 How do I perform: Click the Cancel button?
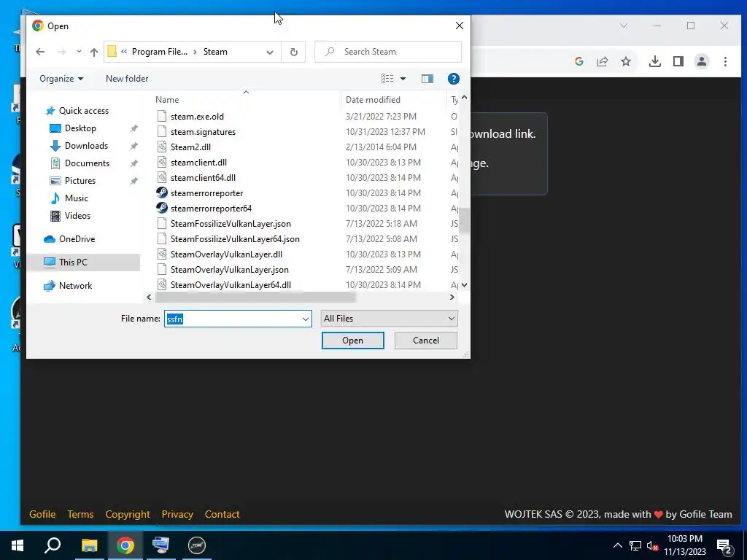point(425,341)
